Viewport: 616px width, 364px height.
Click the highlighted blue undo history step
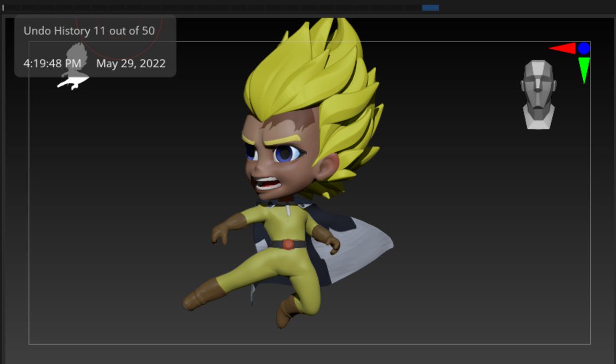pos(430,8)
